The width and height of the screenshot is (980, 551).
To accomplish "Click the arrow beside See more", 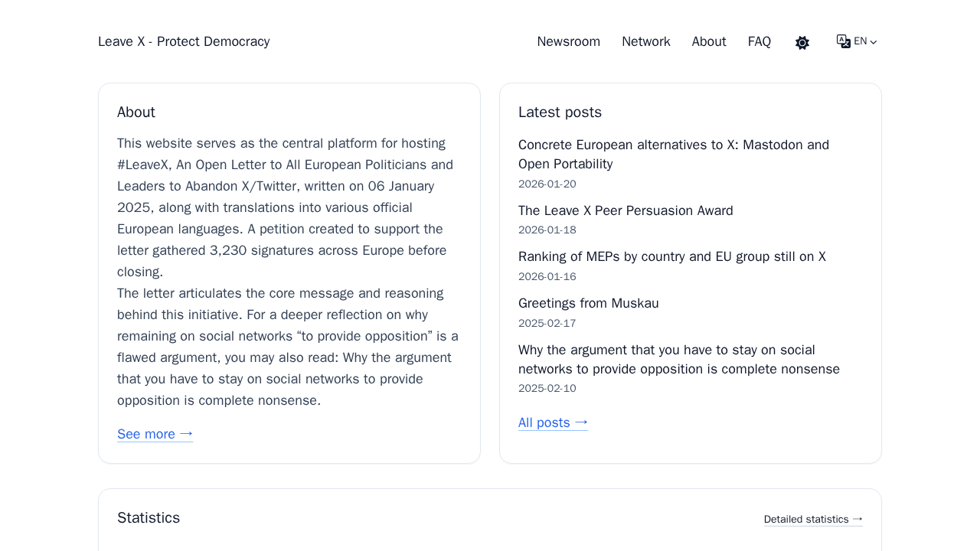I will (186, 434).
